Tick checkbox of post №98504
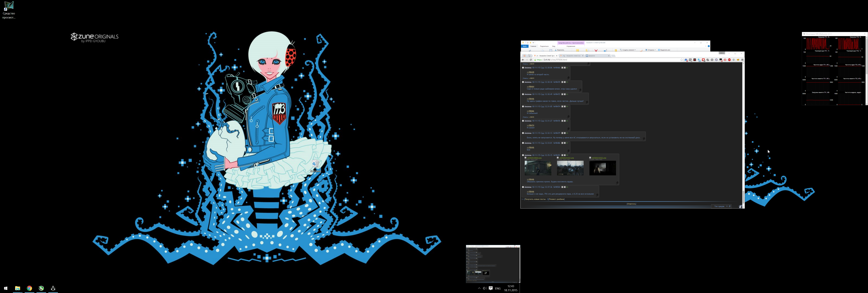Image resolution: width=868 pixels, height=293 pixels. point(523,187)
